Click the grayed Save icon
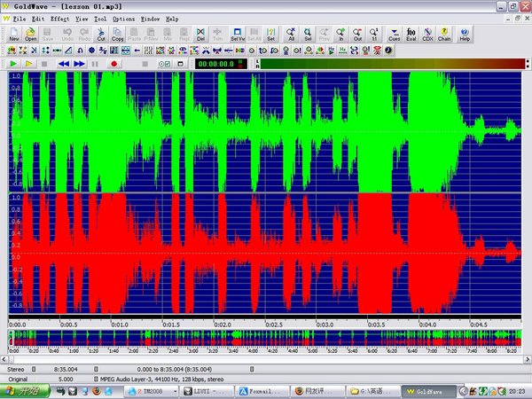Image resolution: width=532 pixels, height=399 pixels. pyautogui.click(x=47, y=35)
